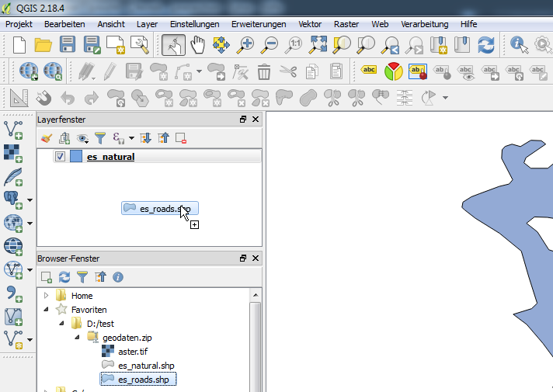Collapse the D:/test folder node
Viewport: 553px width, 392px height.
click(x=61, y=323)
